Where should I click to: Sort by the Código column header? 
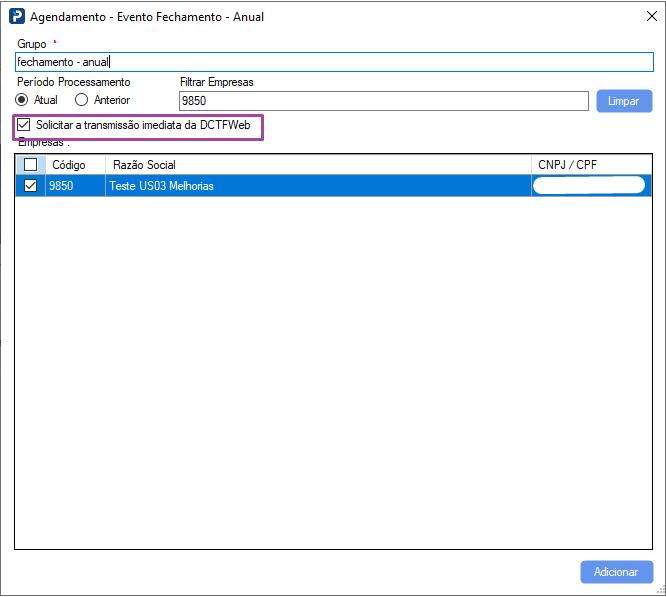69,165
